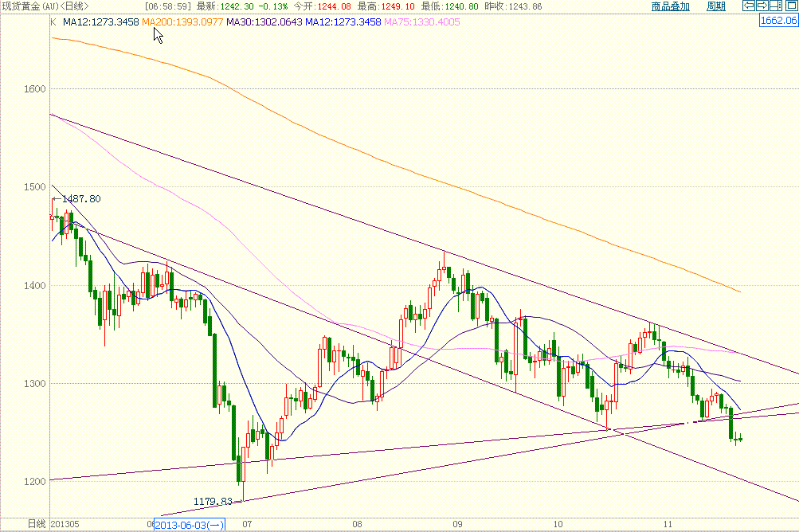Open the 周期 period link
The height and width of the screenshot is (532, 799).
pos(716,6)
